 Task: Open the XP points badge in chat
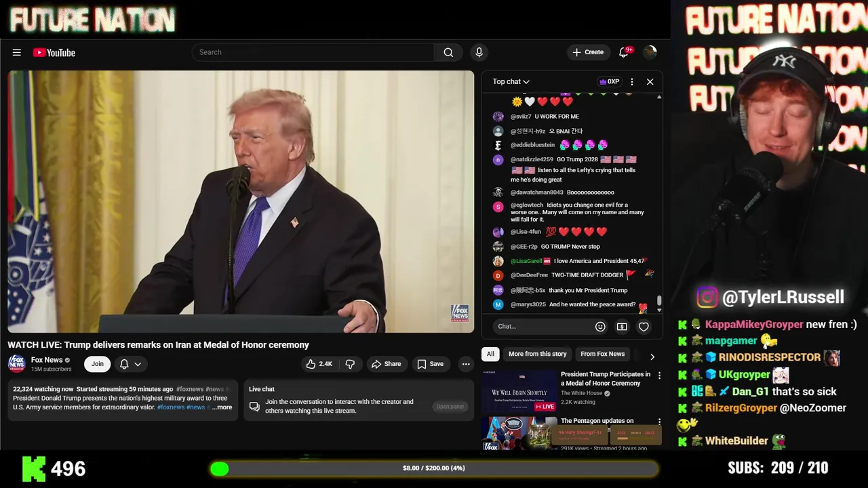(609, 81)
